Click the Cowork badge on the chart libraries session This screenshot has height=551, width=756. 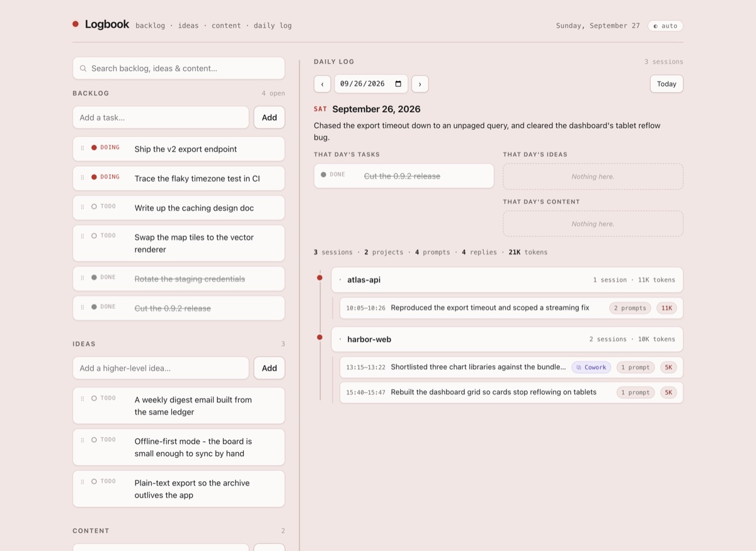coord(591,368)
